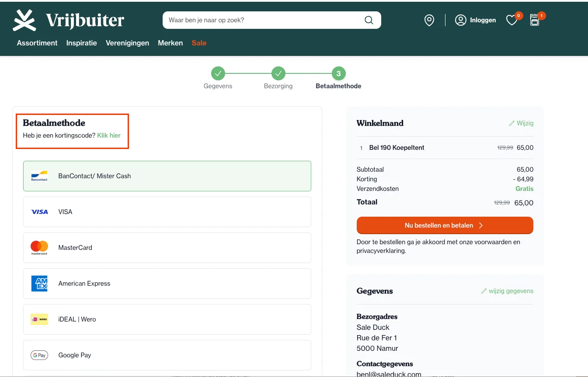
Task: Open the Inspiratie menu
Action: click(x=82, y=43)
